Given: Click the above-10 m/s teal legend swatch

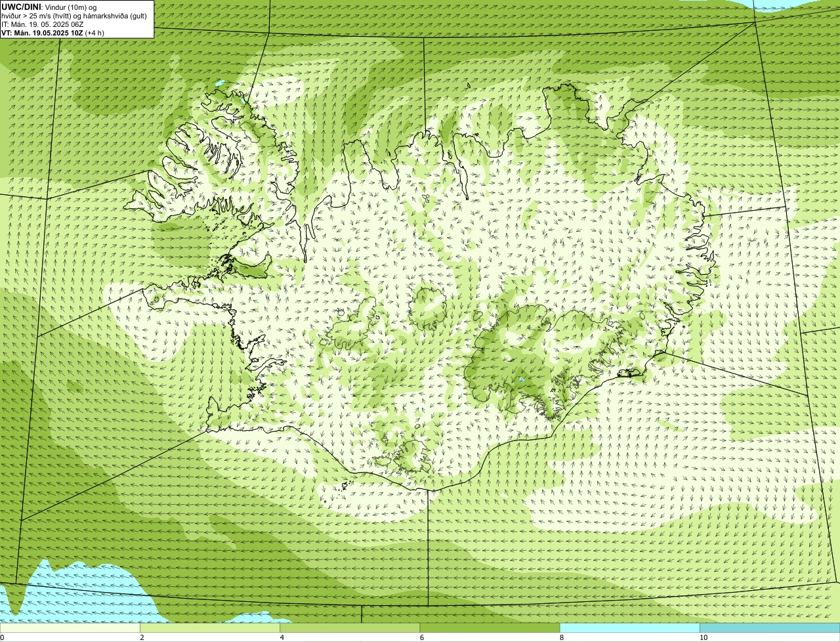Looking at the screenshot, I should tap(770, 628).
